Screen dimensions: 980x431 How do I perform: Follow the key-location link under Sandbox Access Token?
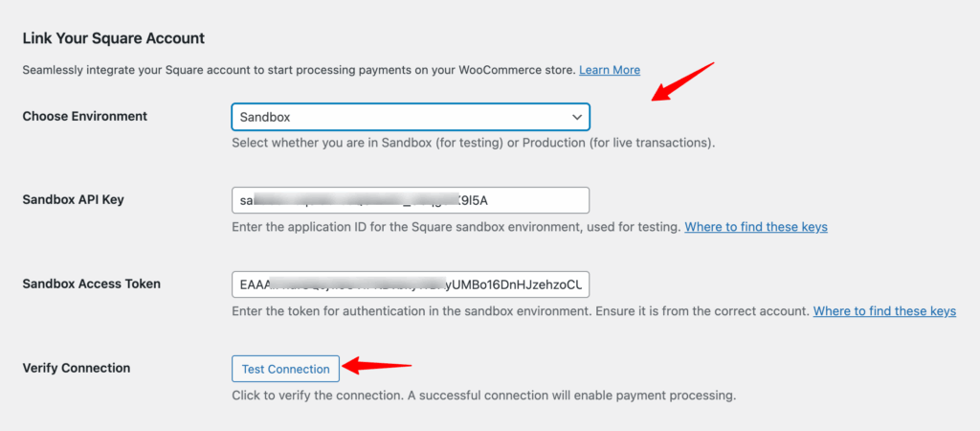coord(884,311)
